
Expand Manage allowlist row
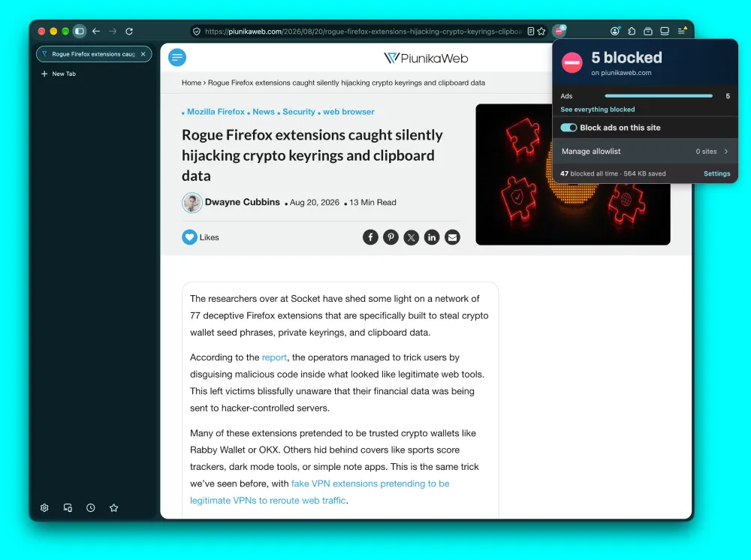pos(645,151)
